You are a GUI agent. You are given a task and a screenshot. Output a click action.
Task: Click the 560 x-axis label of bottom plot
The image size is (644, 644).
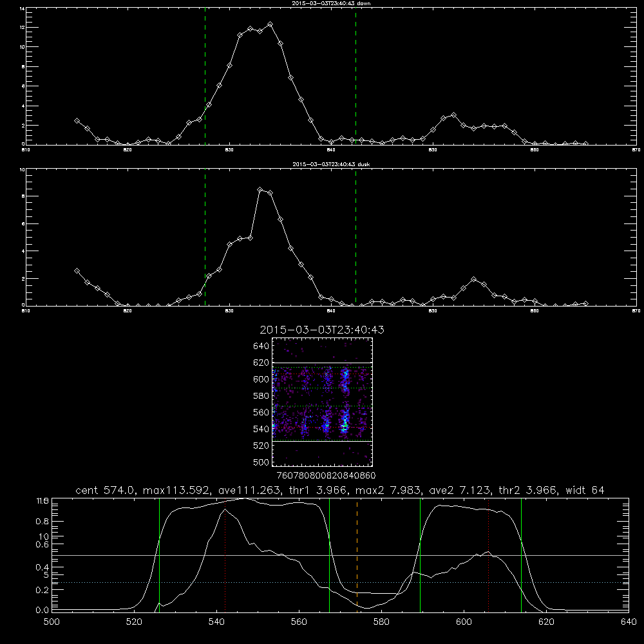pos(299,622)
